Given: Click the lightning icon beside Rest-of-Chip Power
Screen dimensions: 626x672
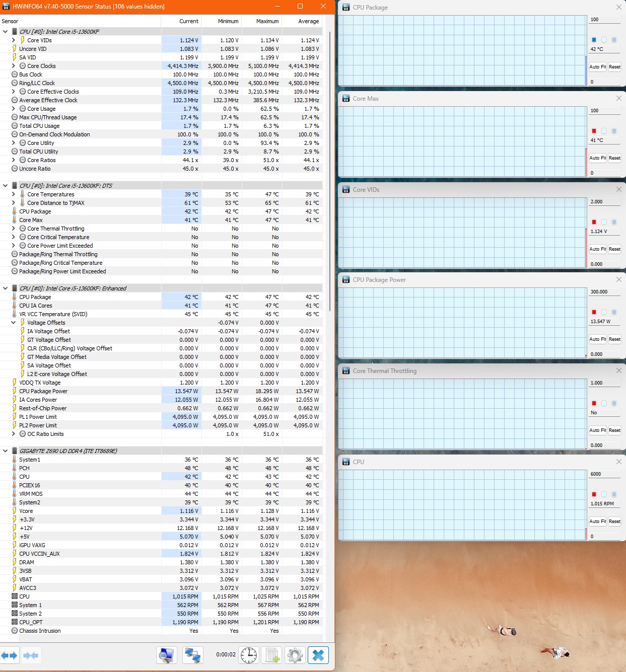Looking at the screenshot, I should click(x=14, y=408).
